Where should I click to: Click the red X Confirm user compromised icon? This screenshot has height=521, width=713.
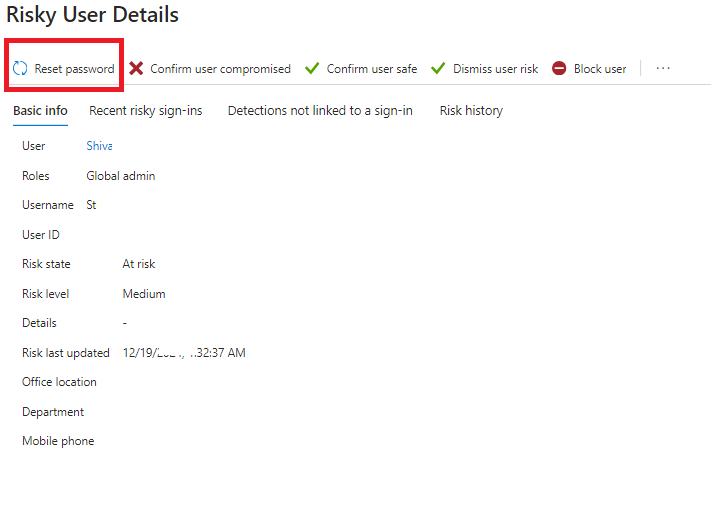point(136,68)
